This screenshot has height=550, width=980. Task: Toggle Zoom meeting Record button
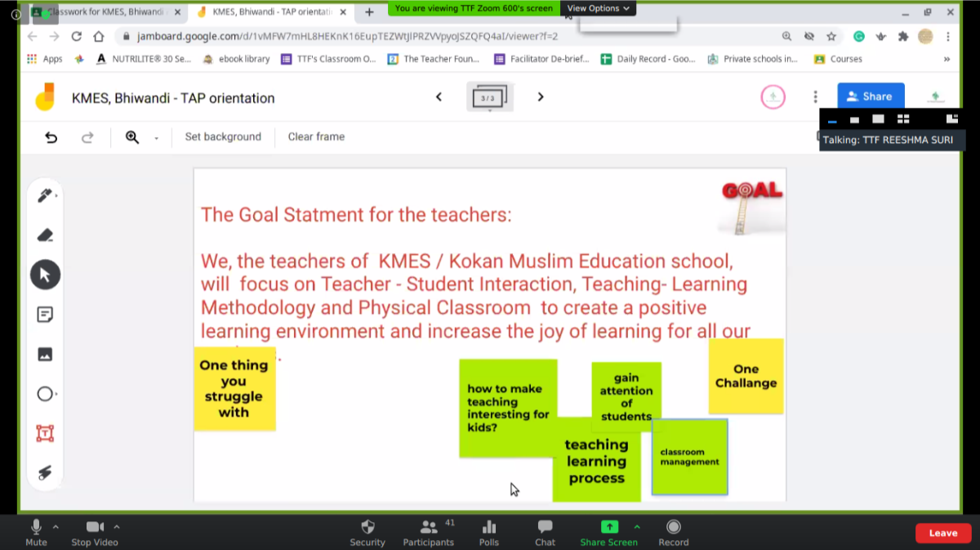[x=673, y=532]
